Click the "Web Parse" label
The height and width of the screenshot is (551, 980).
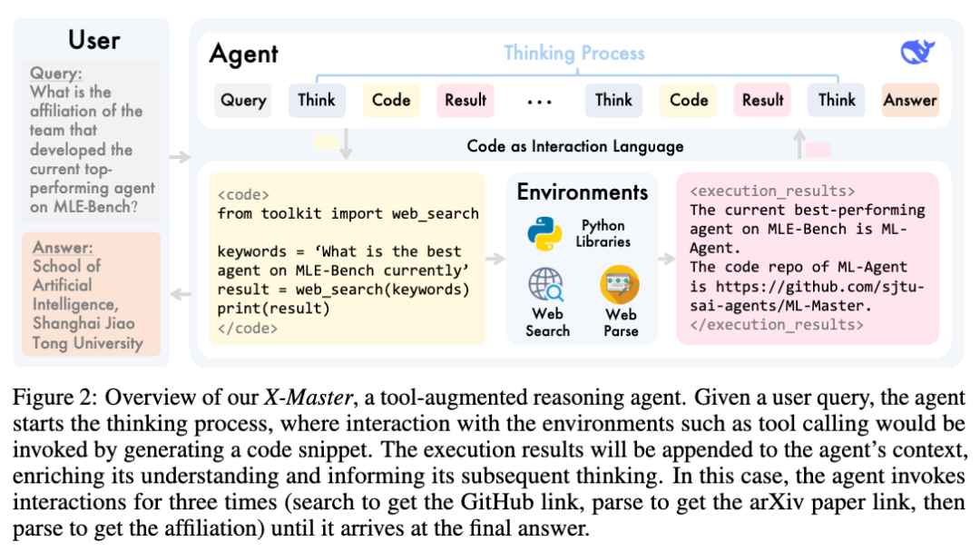621,323
